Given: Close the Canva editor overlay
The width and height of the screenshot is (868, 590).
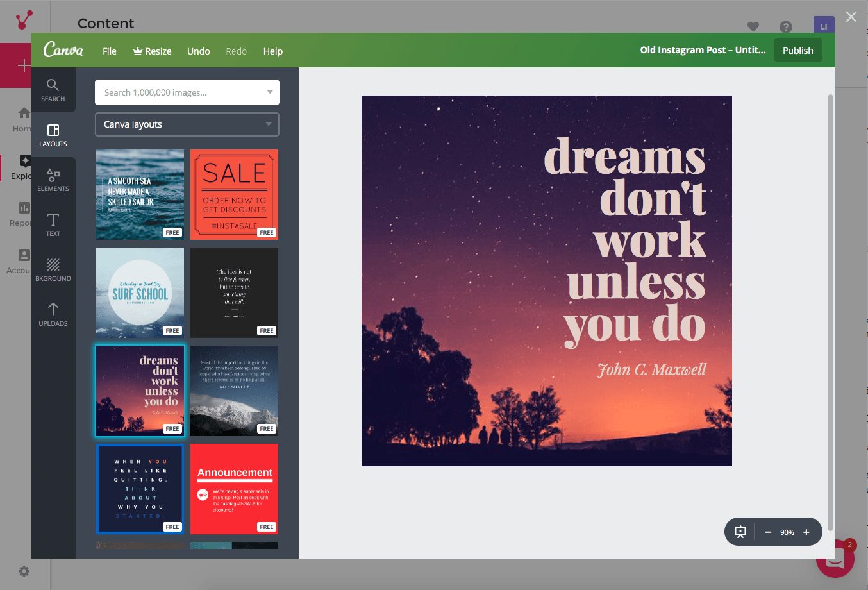Looking at the screenshot, I should (x=851, y=17).
